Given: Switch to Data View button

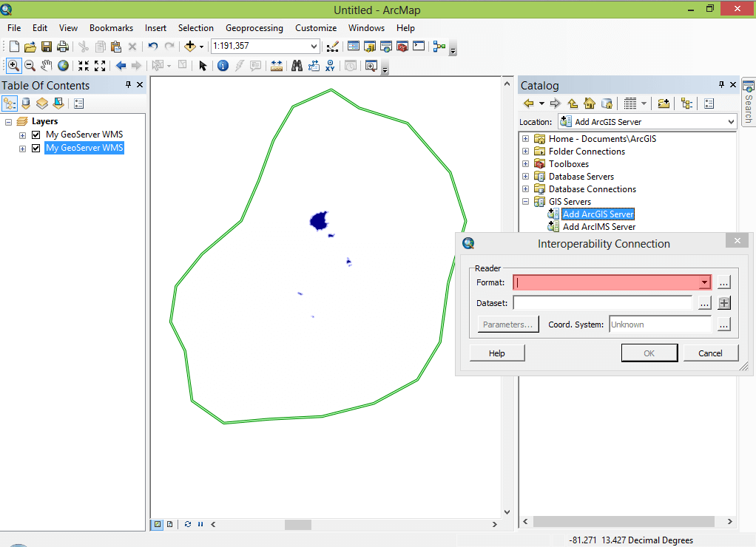Looking at the screenshot, I should pyautogui.click(x=157, y=524).
